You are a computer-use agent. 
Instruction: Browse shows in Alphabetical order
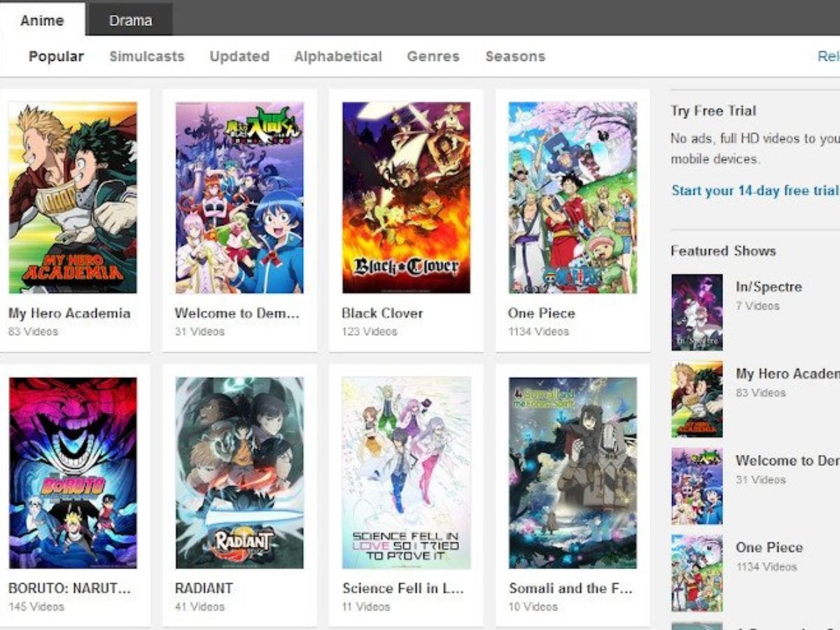coord(338,57)
